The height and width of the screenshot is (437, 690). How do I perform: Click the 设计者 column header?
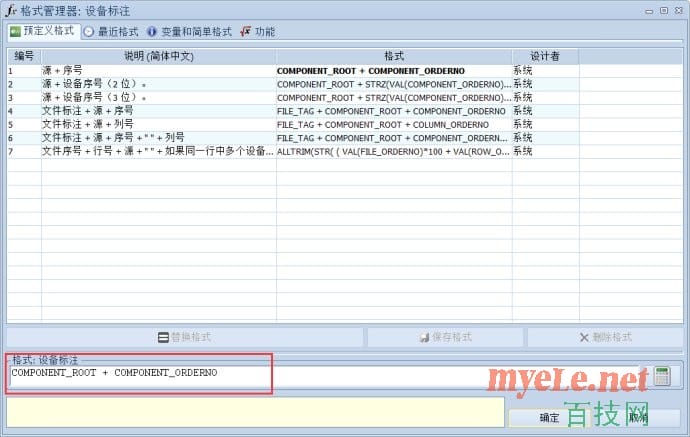pos(545,56)
